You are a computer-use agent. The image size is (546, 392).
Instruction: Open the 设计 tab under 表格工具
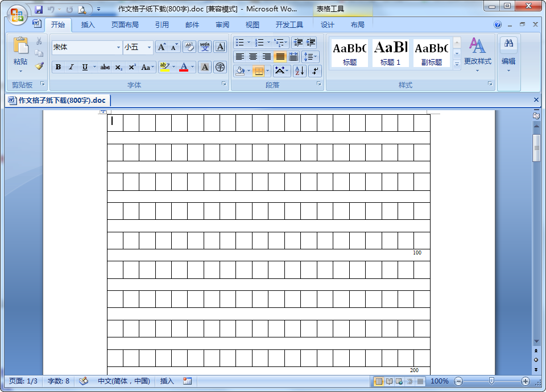(327, 24)
